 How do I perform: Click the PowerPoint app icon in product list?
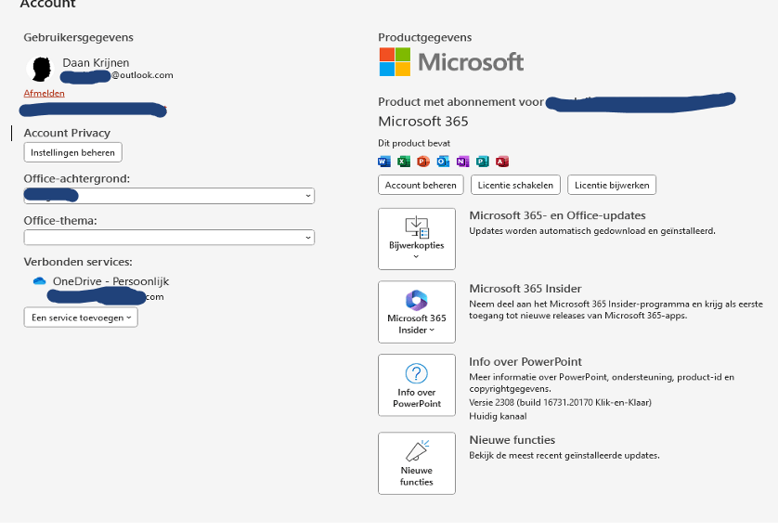click(x=423, y=162)
